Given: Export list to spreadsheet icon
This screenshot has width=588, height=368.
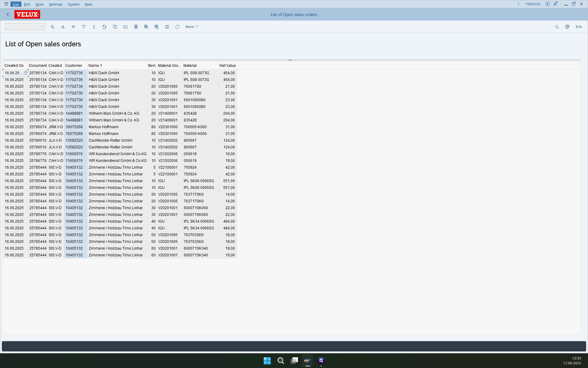Looking at the screenshot, I should tap(104, 27).
